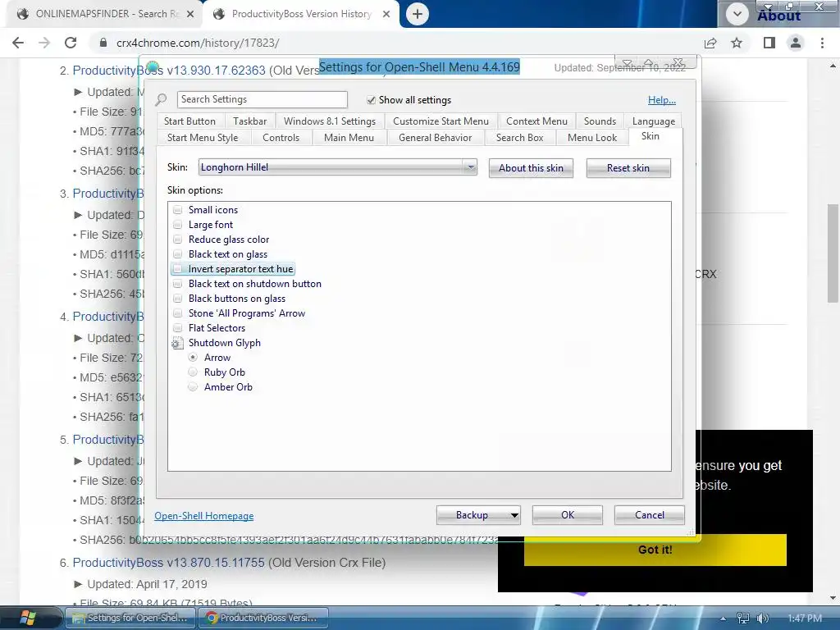This screenshot has height=630, width=840.
Task: Enable Large font option
Action: click(177, 225)
